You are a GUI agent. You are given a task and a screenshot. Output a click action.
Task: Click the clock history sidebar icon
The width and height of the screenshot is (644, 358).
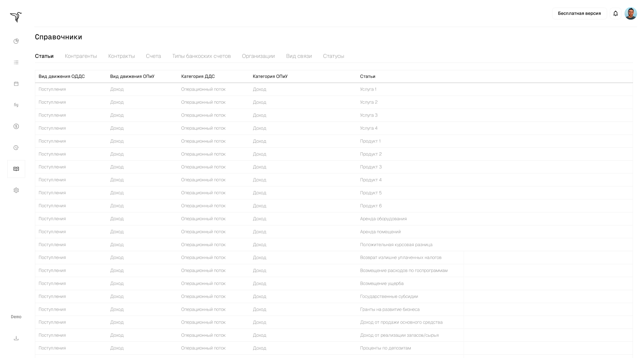pyautogui.click(x=16, y=148)
